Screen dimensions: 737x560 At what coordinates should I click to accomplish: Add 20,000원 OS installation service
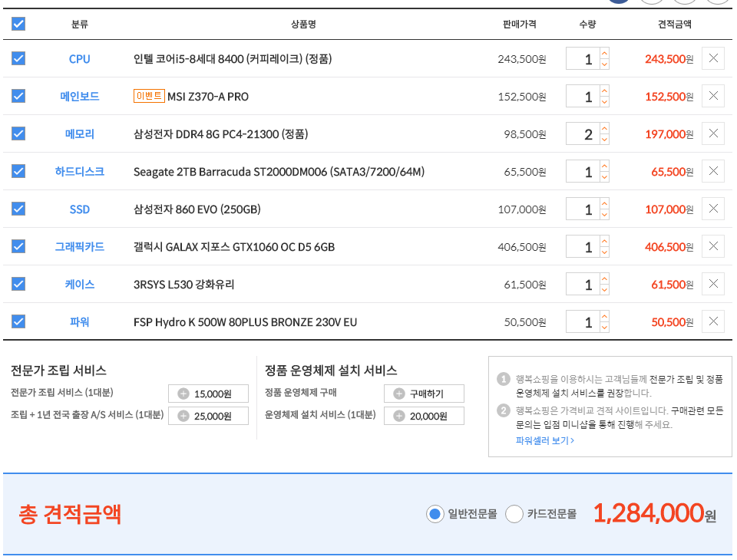click(x=424, y=416)
